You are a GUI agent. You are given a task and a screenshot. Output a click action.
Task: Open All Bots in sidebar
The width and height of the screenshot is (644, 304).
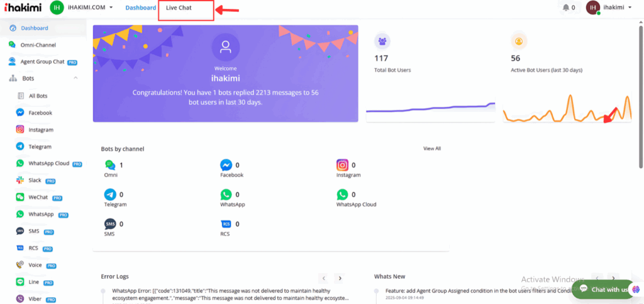pos(38,96)
